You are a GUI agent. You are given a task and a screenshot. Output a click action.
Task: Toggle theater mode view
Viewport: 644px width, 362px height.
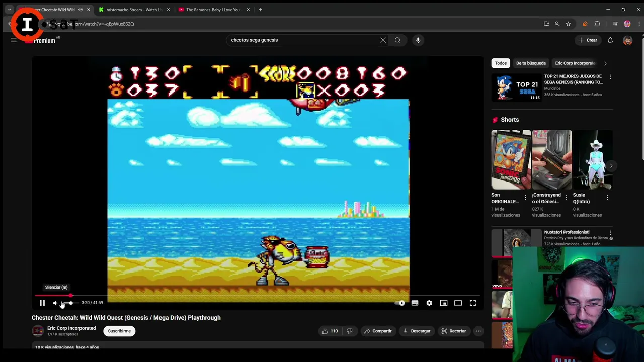pyautogui.click(x=458, y=303)
